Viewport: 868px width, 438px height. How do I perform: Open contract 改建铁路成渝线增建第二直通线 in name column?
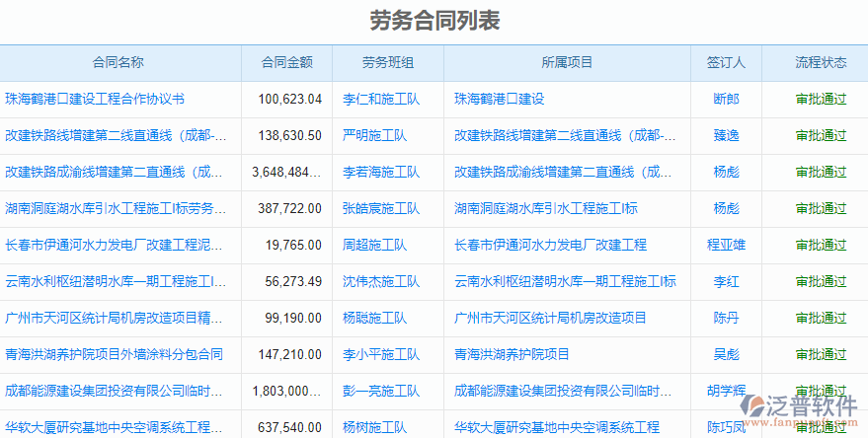tap(114, 172)
